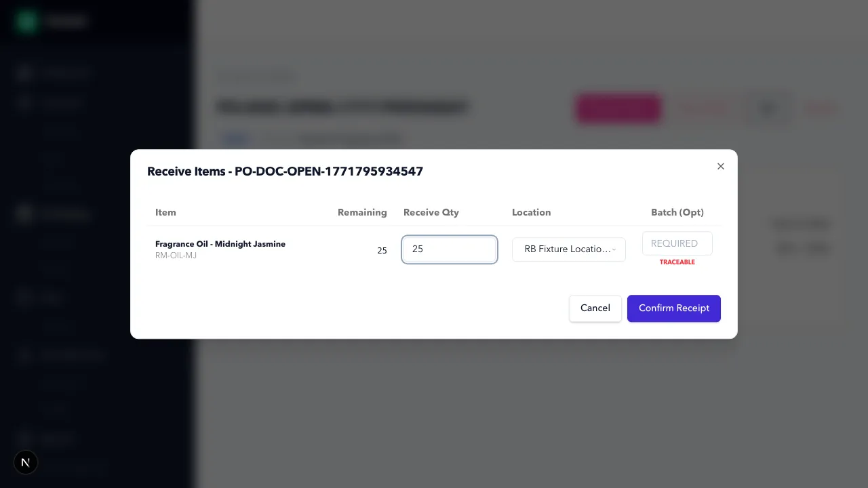Click the third sidebar section icon
The height and width of the screenshot is (488, 868).
tap(24, 214)
